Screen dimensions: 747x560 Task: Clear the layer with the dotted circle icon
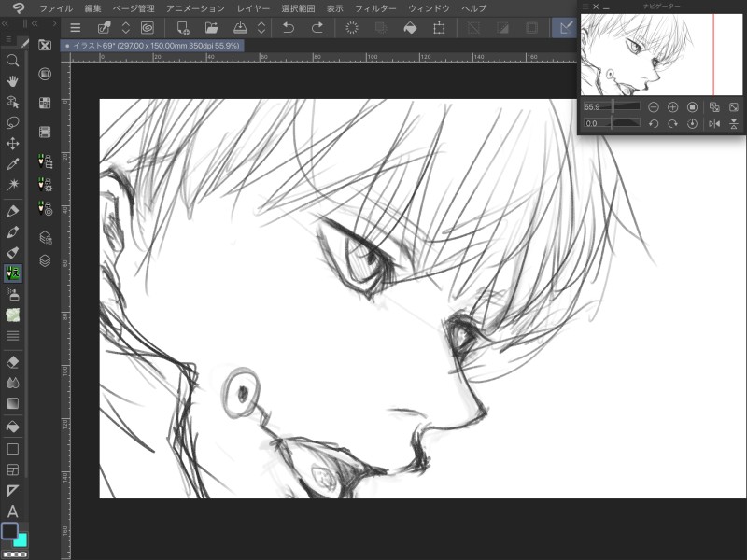pos(352,28)
